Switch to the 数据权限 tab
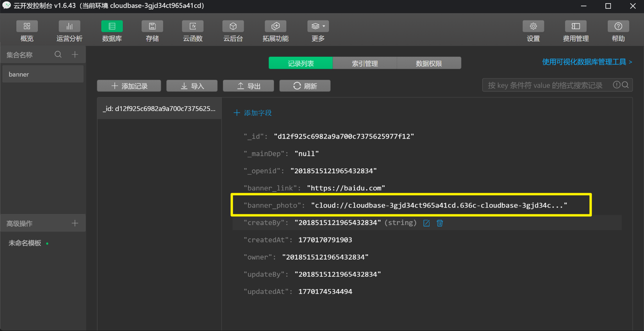This screenshot has height=331, width=644. pos(429,63)
